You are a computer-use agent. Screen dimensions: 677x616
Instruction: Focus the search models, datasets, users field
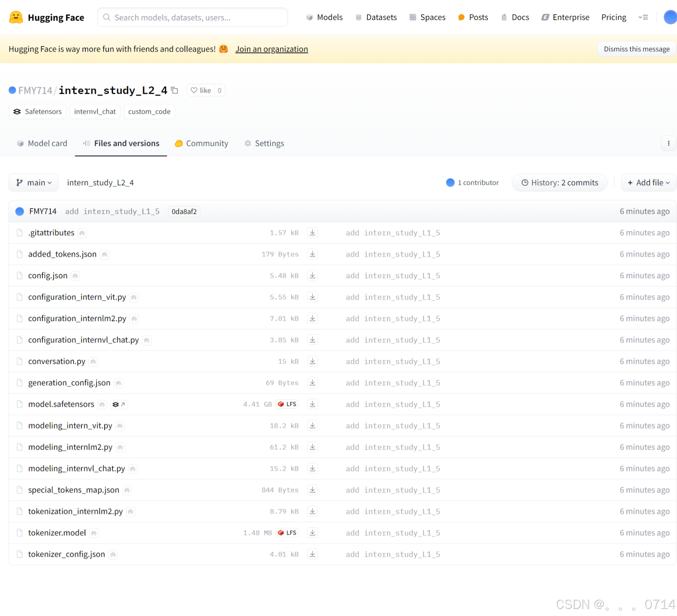point(192,17)
